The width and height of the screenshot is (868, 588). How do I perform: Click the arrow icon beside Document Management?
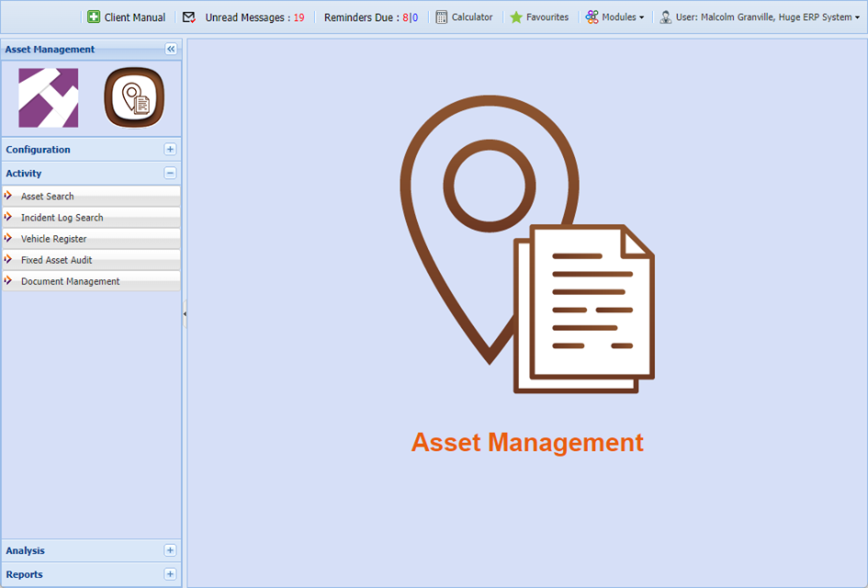(8, 280)
